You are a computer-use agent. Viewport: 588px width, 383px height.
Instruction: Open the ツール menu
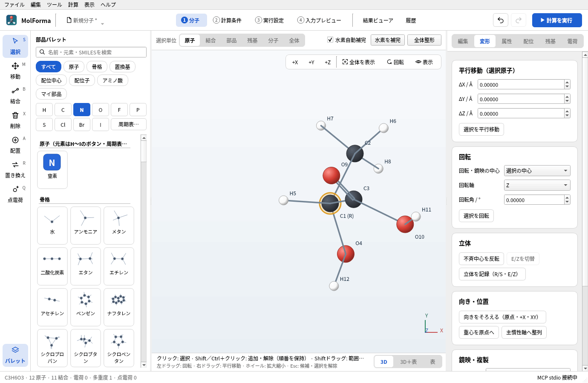[x=55, y=5]
